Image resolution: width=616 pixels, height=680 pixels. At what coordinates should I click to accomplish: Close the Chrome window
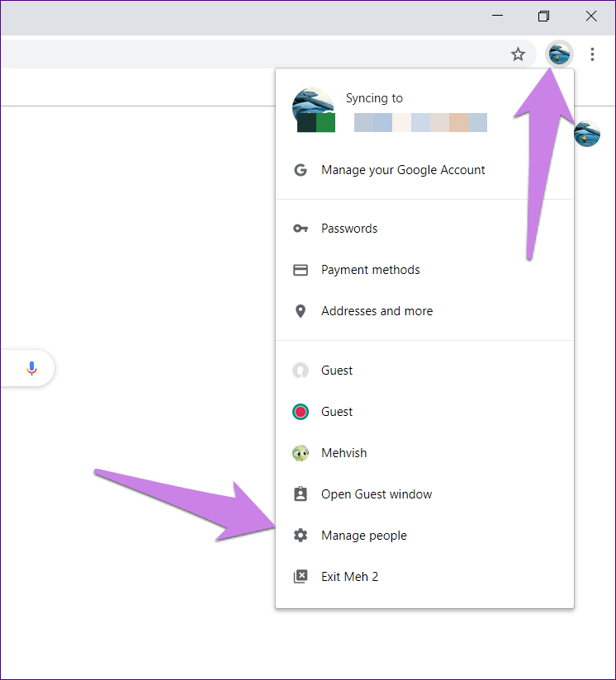pos(591,16)
